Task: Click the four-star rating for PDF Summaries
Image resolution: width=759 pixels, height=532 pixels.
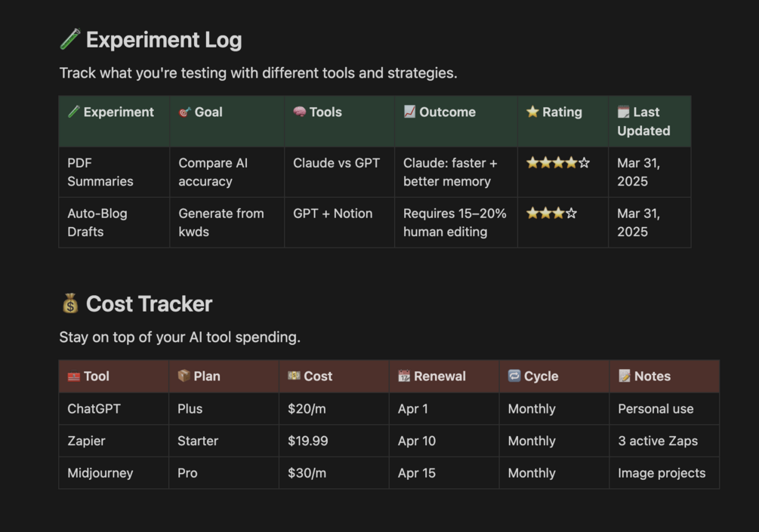Action: click(x=557, y=163)
